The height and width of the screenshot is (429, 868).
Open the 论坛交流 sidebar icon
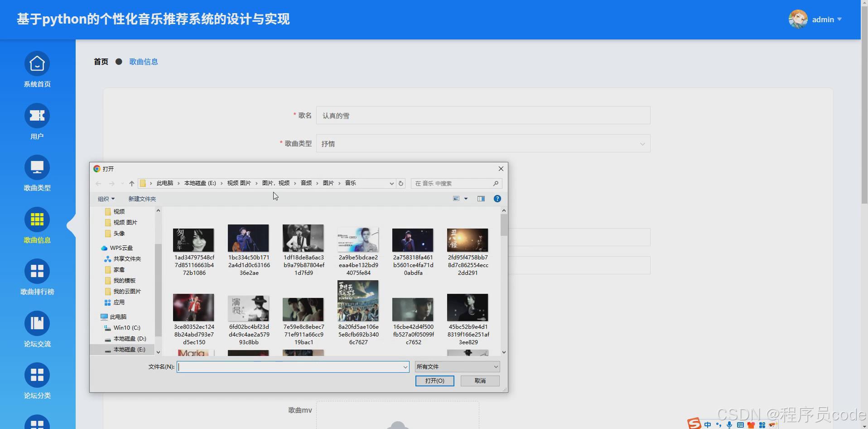37,323
